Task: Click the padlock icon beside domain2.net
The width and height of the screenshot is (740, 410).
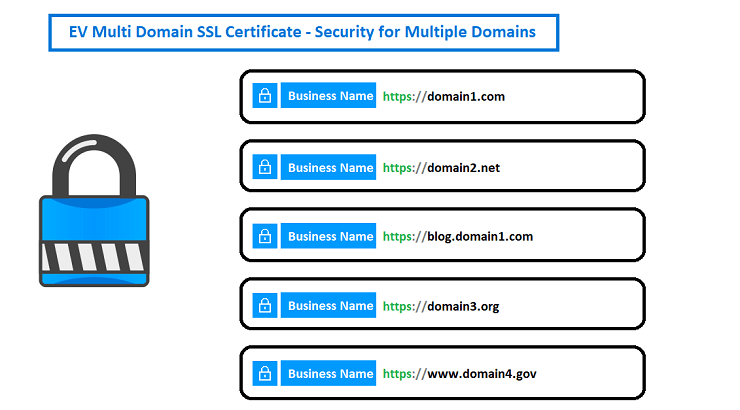Action: (x=265, y=167)
